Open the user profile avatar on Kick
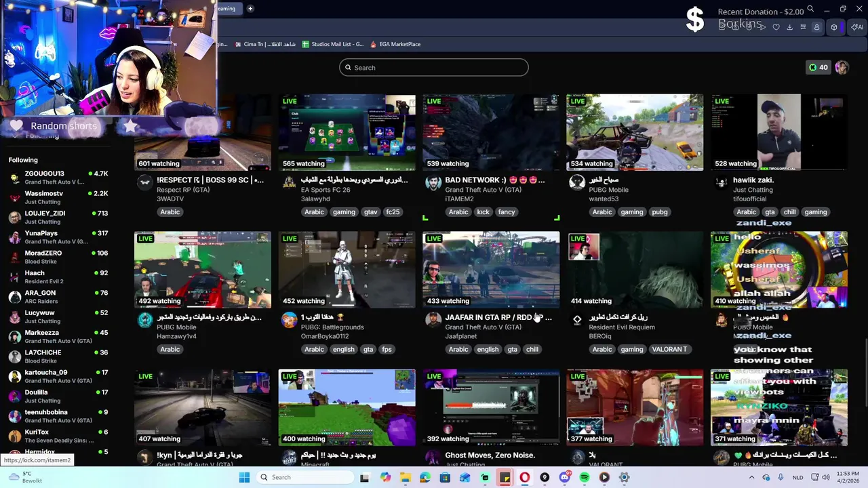 pyautogui.click(x=842, y=67)
